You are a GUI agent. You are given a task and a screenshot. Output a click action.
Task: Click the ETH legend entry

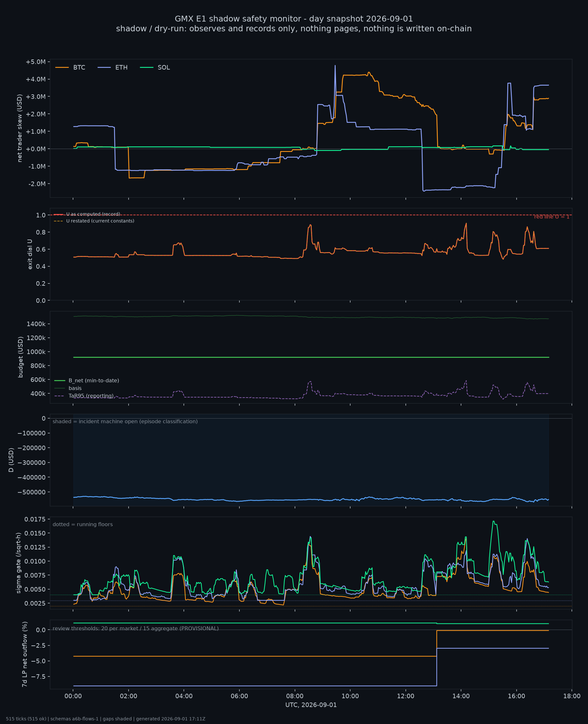(x=112, y=68)
